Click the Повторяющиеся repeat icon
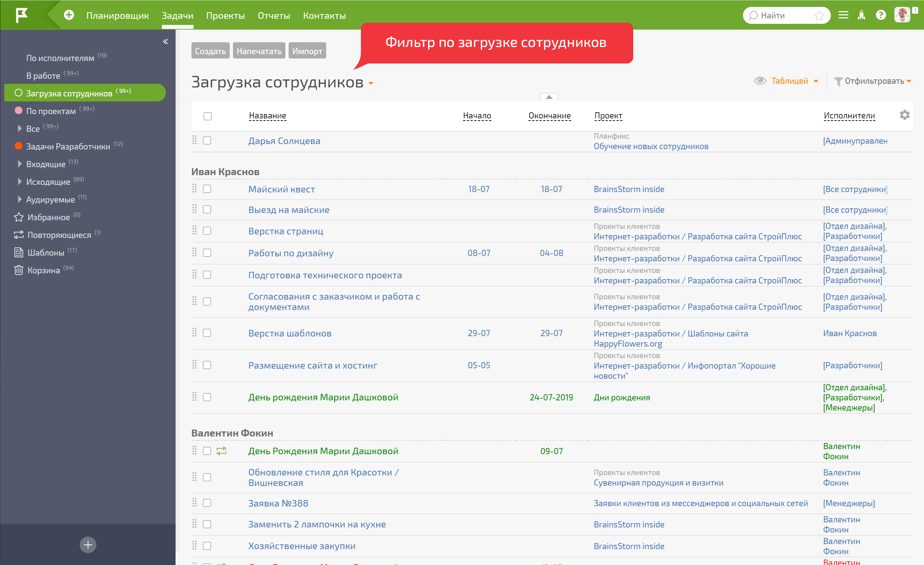Screen dimensions: 924x565 pos(18,235)
